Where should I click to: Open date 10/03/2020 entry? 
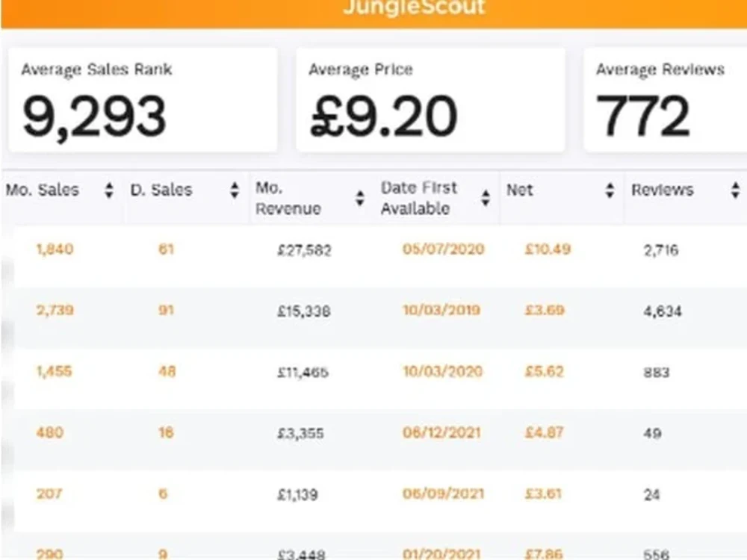pyautogui.click(x=442, y=371)
